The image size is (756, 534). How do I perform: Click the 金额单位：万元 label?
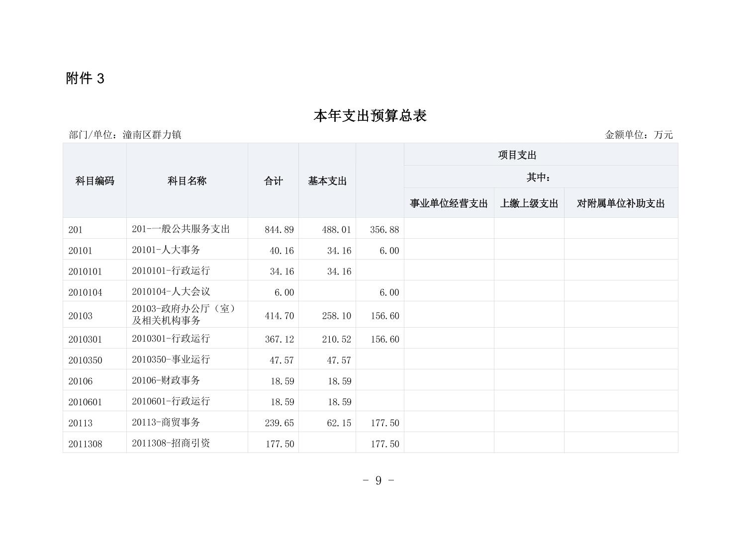click(x=638, y=135)
